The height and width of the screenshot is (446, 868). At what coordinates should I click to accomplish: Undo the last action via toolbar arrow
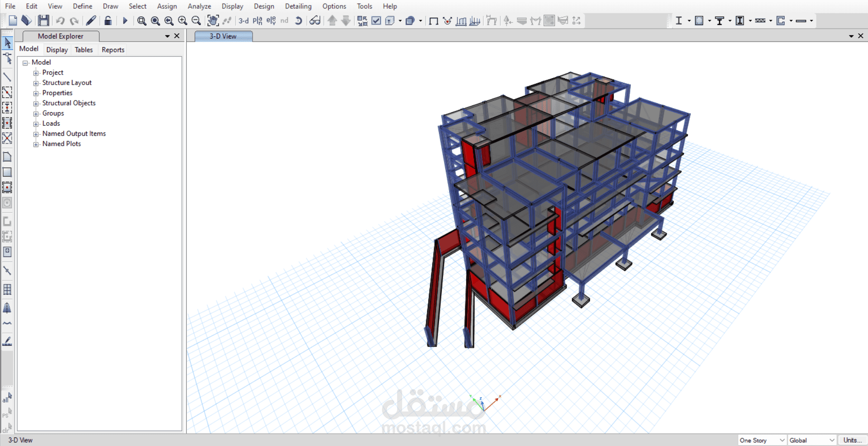click(60, 20)
